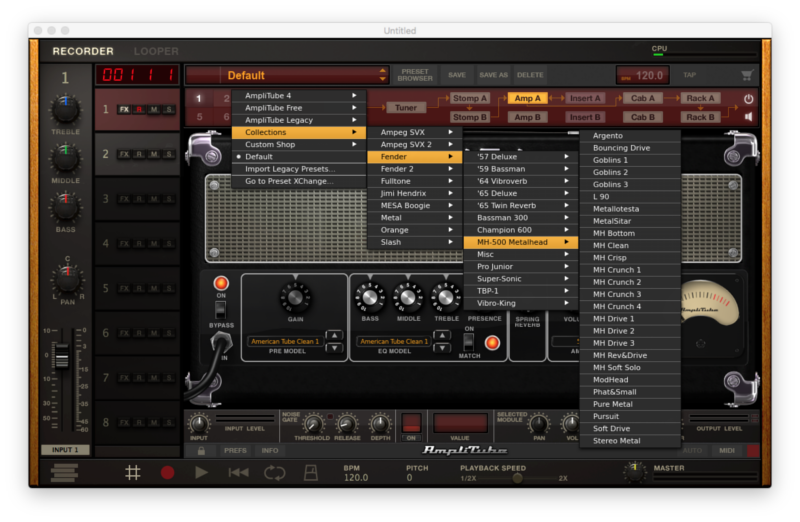Screen dimensions: 800x522
Task: Click the amp GAIN knob
Action: pyautogui.click(x=295, y=297)
